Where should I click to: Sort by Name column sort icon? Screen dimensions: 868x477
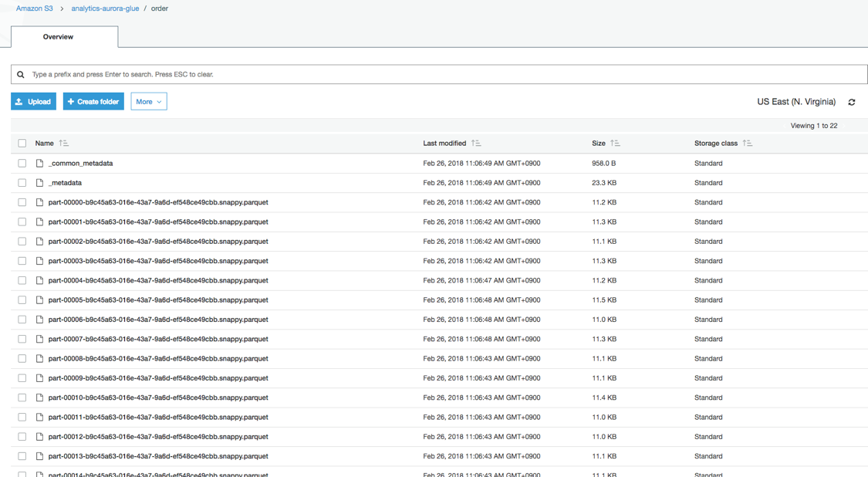[64, 143]
